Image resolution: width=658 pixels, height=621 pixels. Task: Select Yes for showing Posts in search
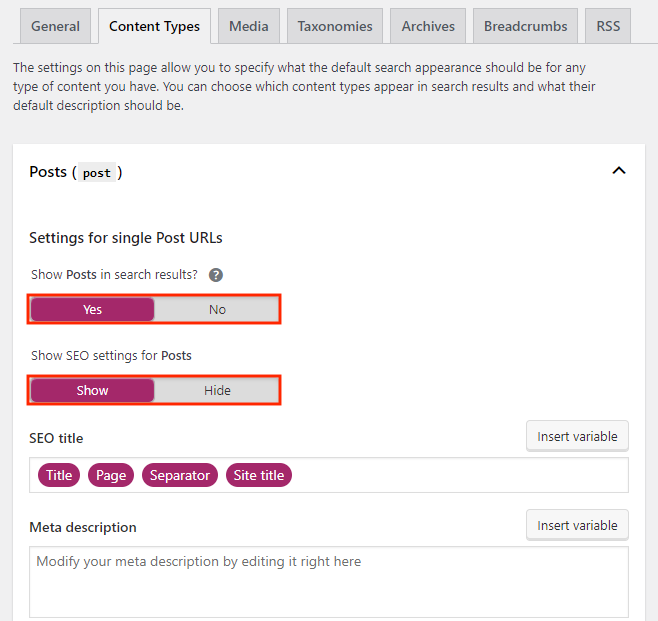click(x=92, y=309)
